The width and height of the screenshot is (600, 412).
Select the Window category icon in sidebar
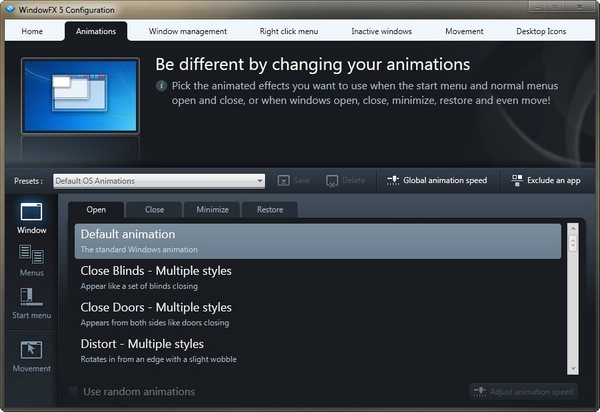click(x=31, y=212)
